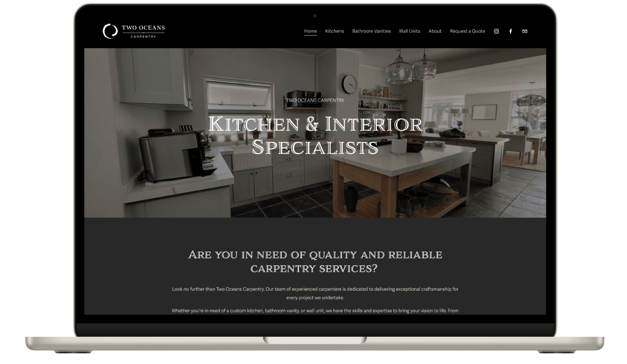Select the About navigation tab
627x364 pixels.
(435, 31)
